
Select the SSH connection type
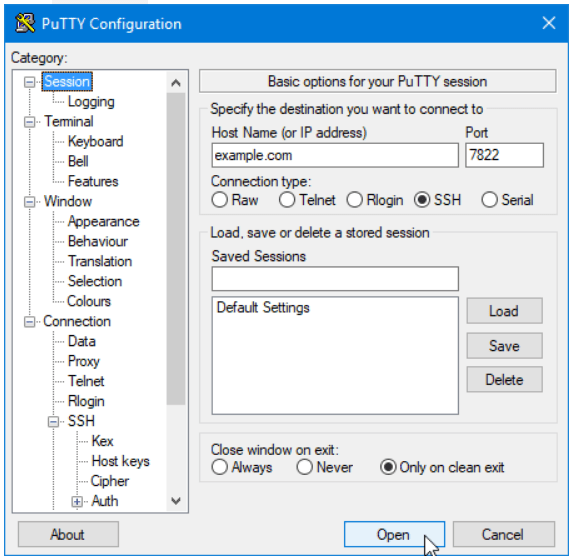point(422,200)
